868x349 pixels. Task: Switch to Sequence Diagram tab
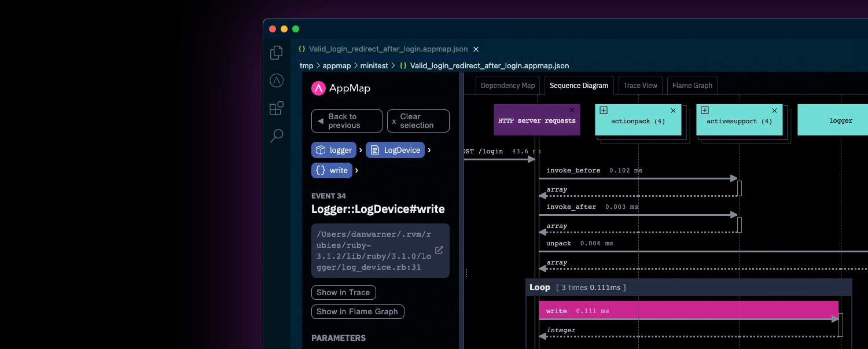(579, 85)
